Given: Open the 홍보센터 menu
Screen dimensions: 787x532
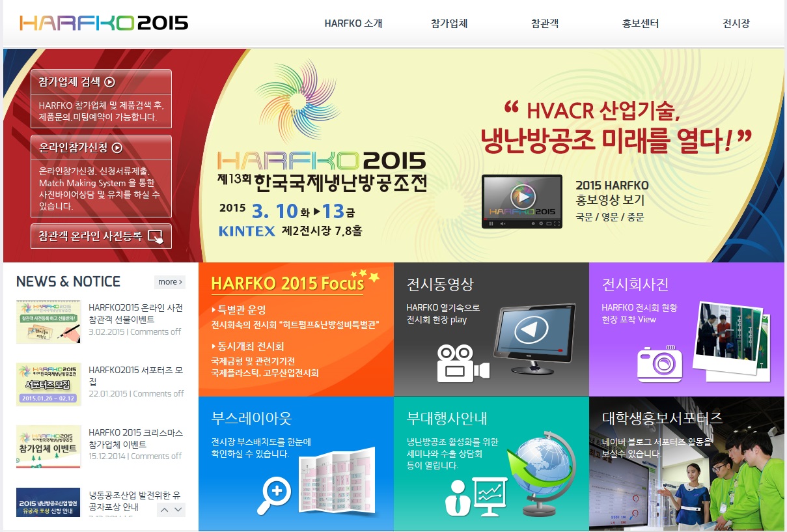Looking at the screenshot, I should [641, 23].
